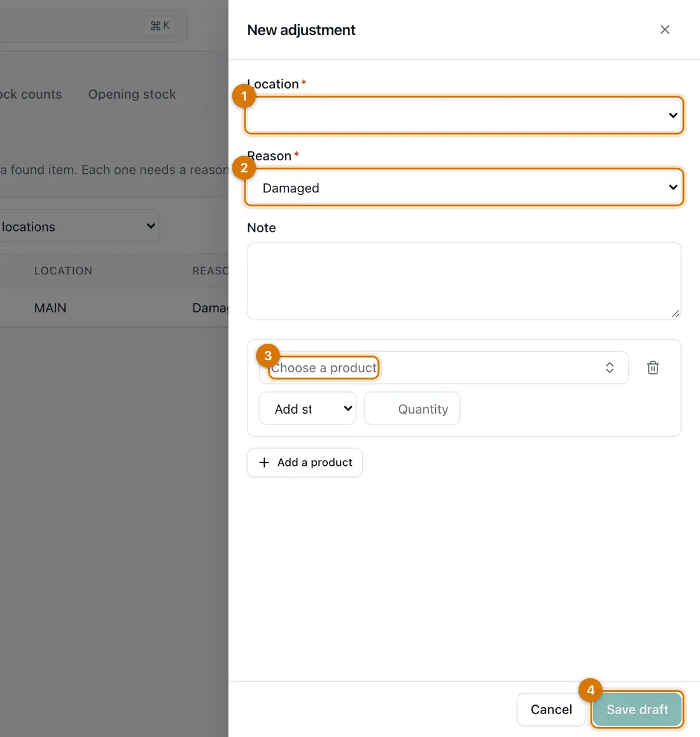Click the Command K search shortcut badge
The width and height of the screenshot is (700, 737).
click(x=160, y=25)
